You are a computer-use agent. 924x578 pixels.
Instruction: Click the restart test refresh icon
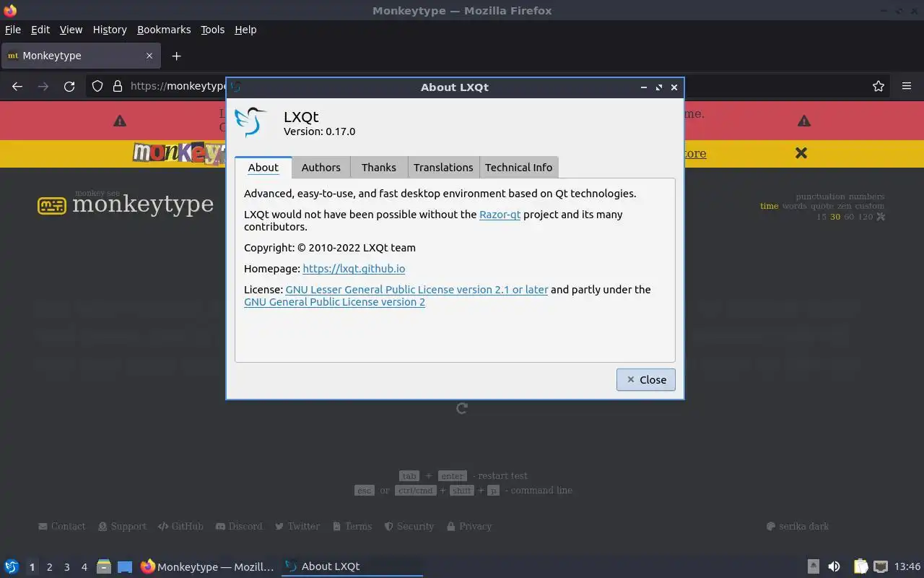coord(462,408)
